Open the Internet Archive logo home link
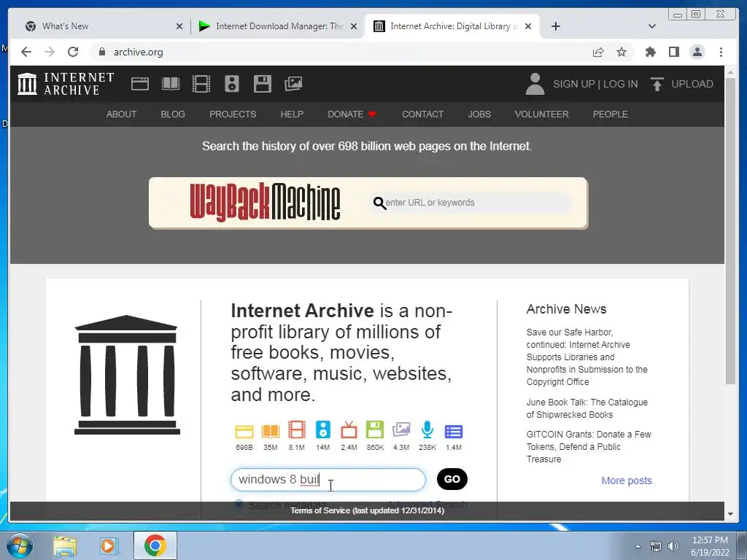747x560 pixels. [x=66, y=84]
